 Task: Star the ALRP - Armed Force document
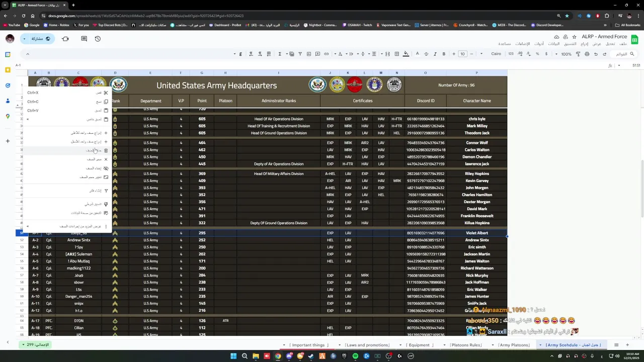[x=574, y=37]
